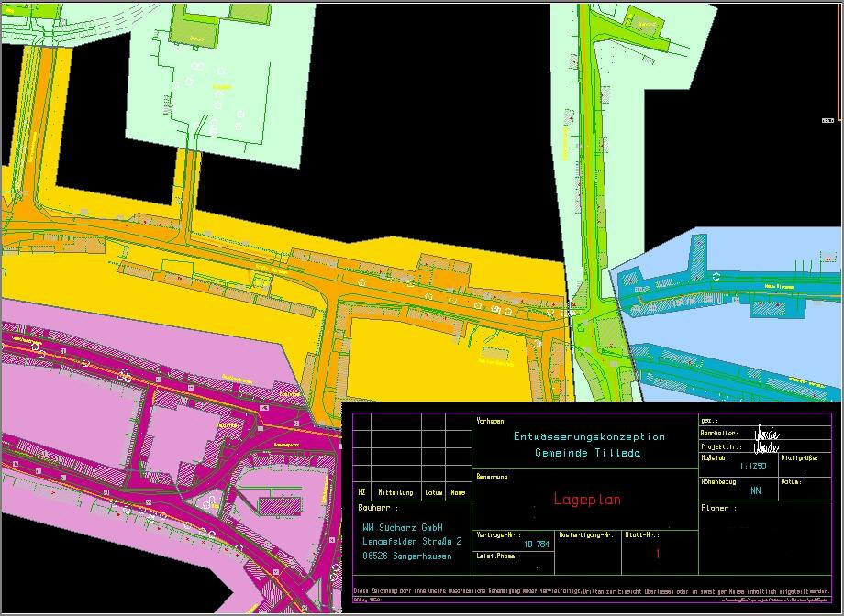Select the red sheet number 1

(x=657, y=554)
